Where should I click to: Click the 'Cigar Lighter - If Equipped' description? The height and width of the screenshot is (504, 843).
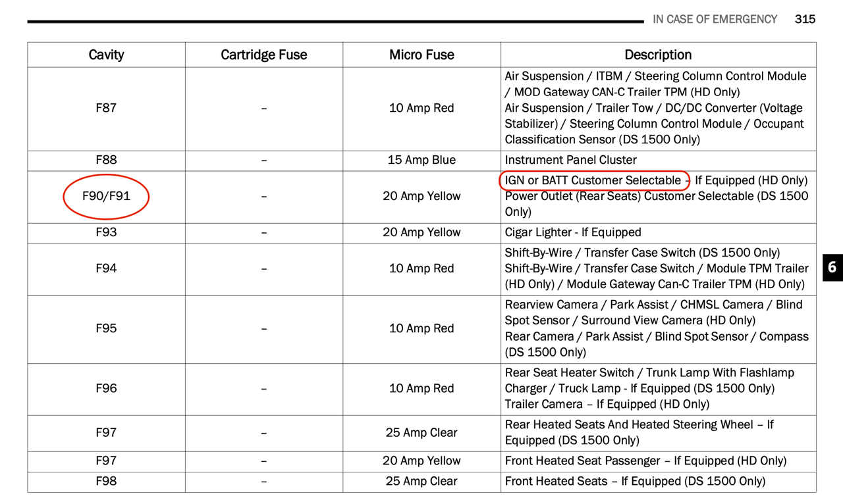coord(572,232)
